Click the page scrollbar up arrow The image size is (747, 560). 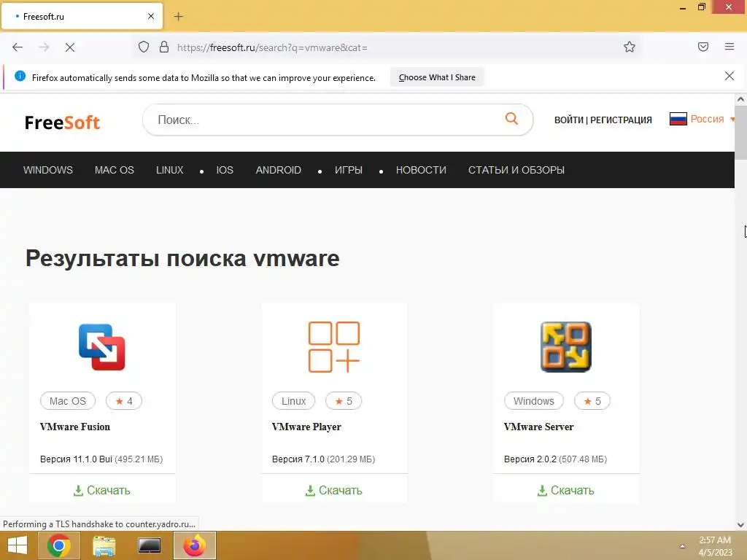coord(740,99)
